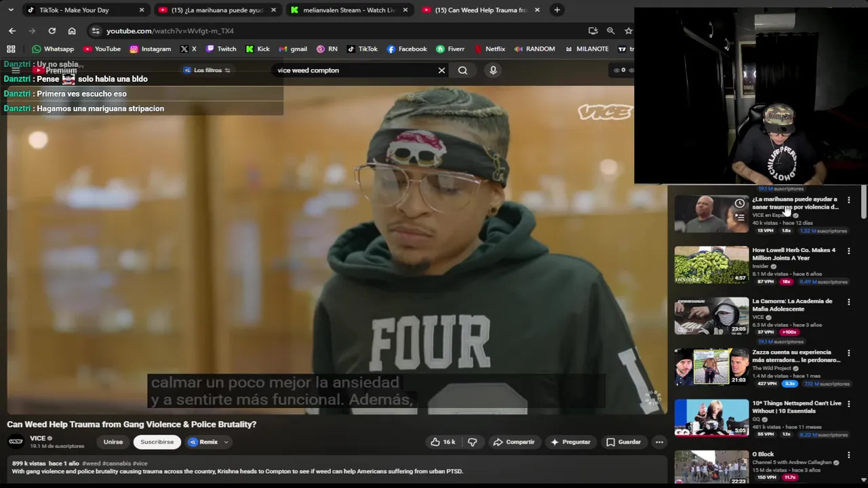This screenshot has height=488, width=868.
Task: Open options menu for marihuana video
Action: coord(848,200)
